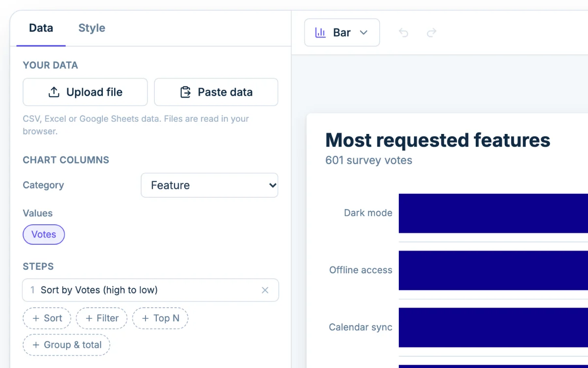
Task: Click the Dark mode axis label
Action: (368, 213)
